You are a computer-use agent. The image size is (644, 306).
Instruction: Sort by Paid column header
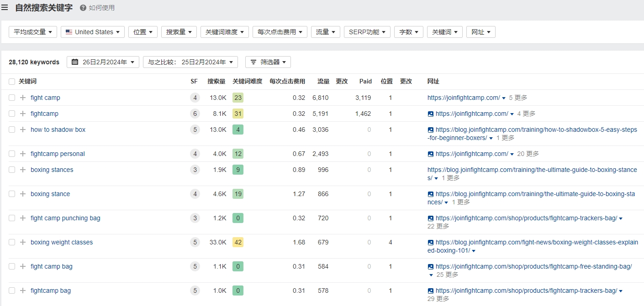pyautogui.click(x=365, y=82)
